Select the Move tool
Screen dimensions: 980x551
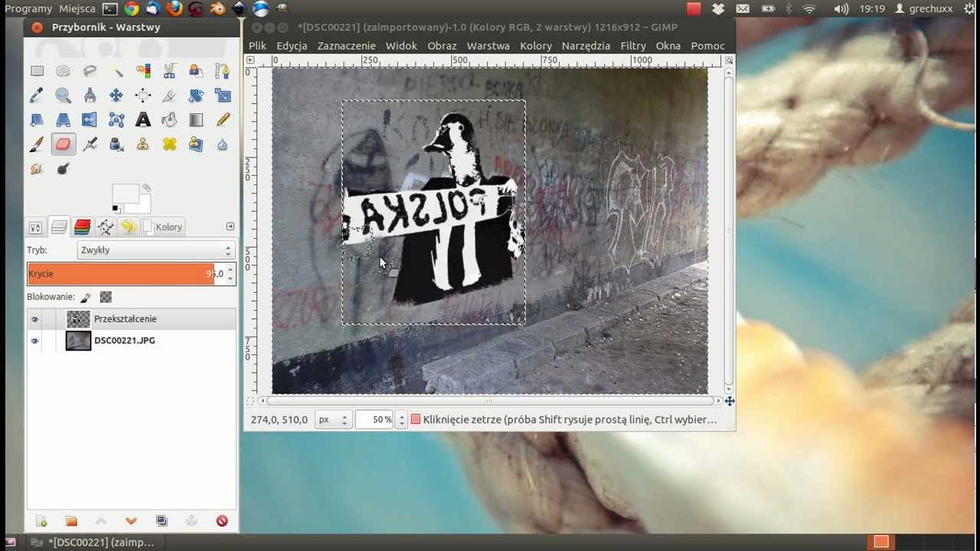[116, 96]
